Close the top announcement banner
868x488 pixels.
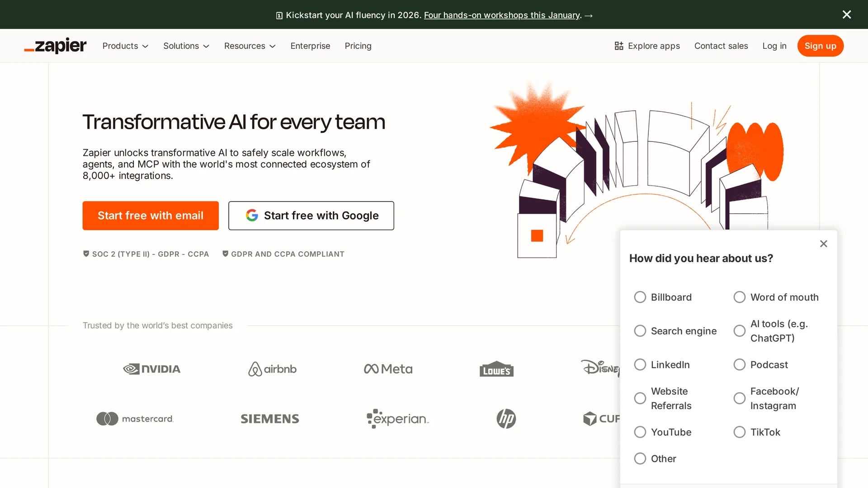pyautogui.click(x=847, y=14)
